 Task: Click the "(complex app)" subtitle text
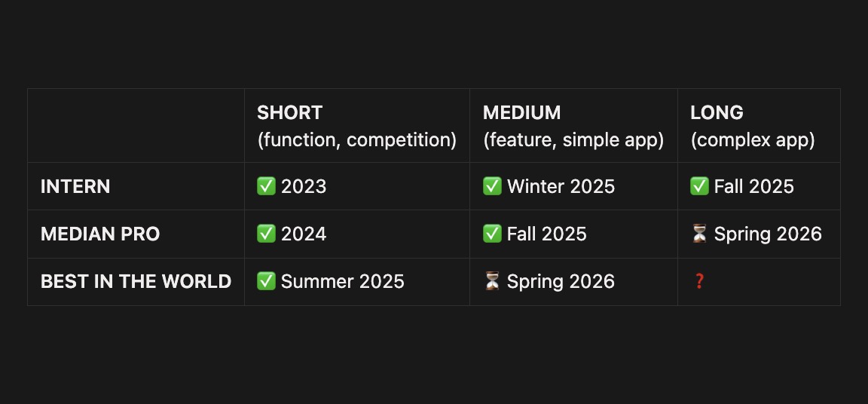coord(752,140)
